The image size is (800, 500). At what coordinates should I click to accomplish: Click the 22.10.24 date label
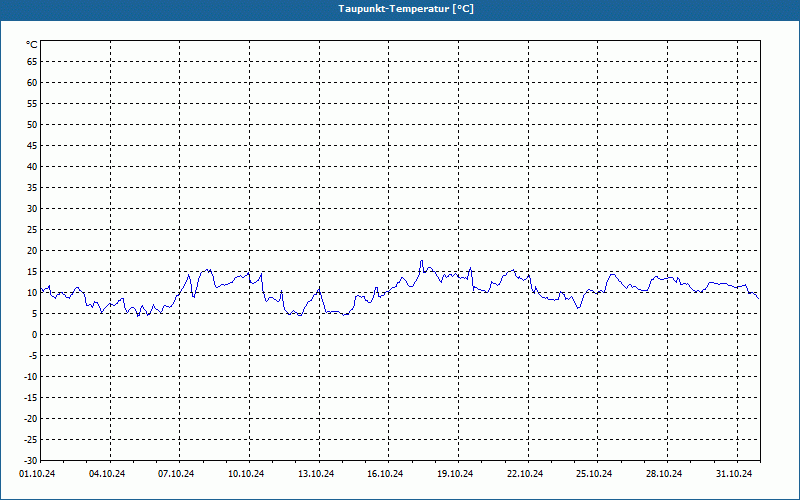[525, 474]
